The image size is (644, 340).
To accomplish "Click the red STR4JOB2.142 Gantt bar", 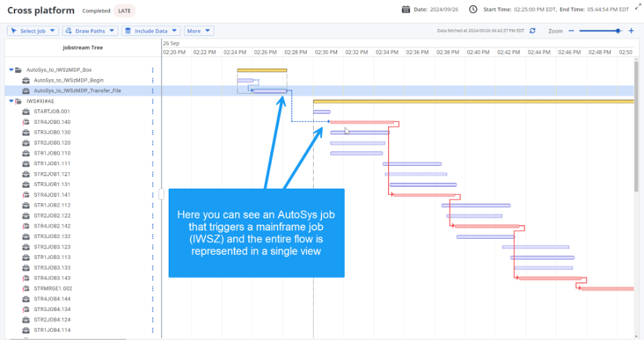I will pos(486,226).
